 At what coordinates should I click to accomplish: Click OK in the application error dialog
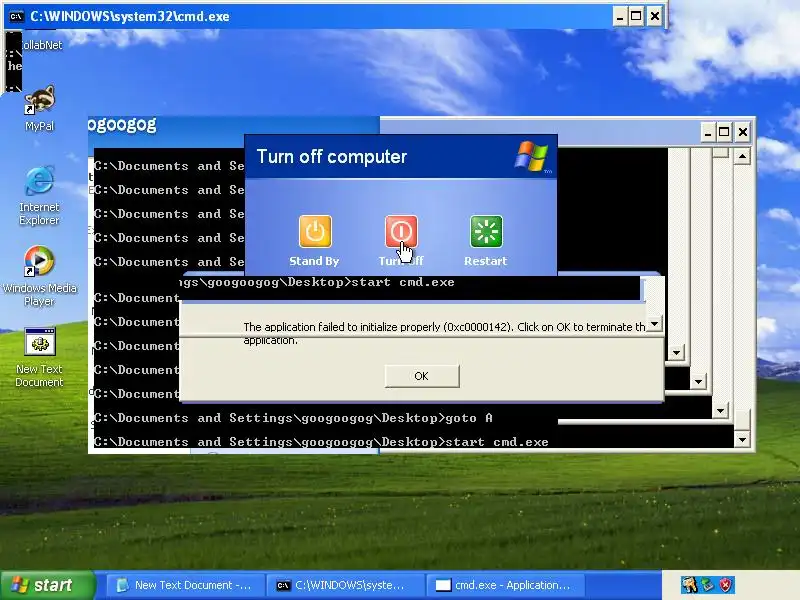click(421, 376)
